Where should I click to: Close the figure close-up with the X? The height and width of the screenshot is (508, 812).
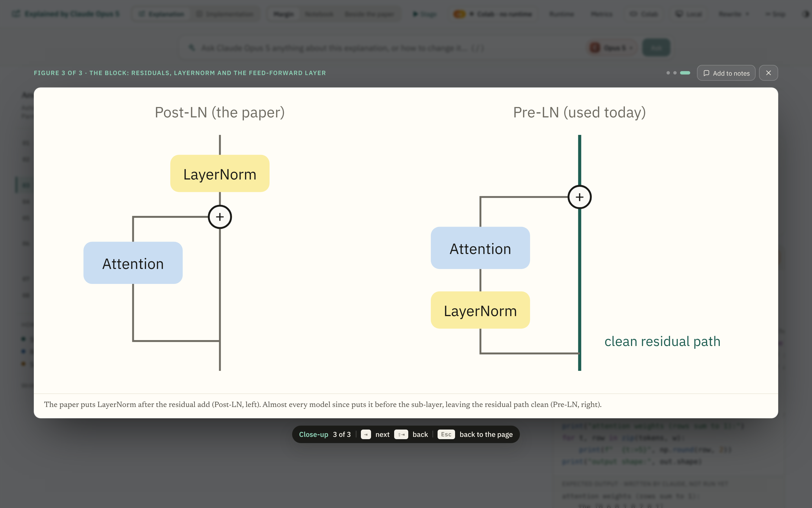click(768, 73)
